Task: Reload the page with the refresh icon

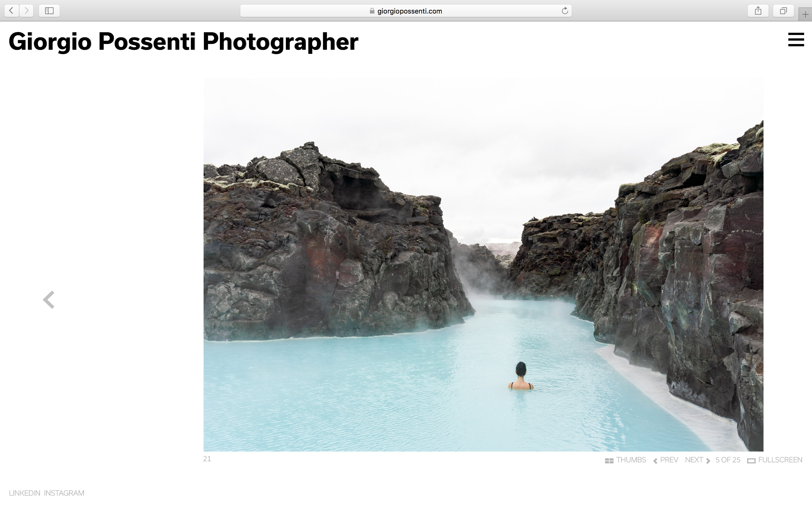Action: coord(565,11)
